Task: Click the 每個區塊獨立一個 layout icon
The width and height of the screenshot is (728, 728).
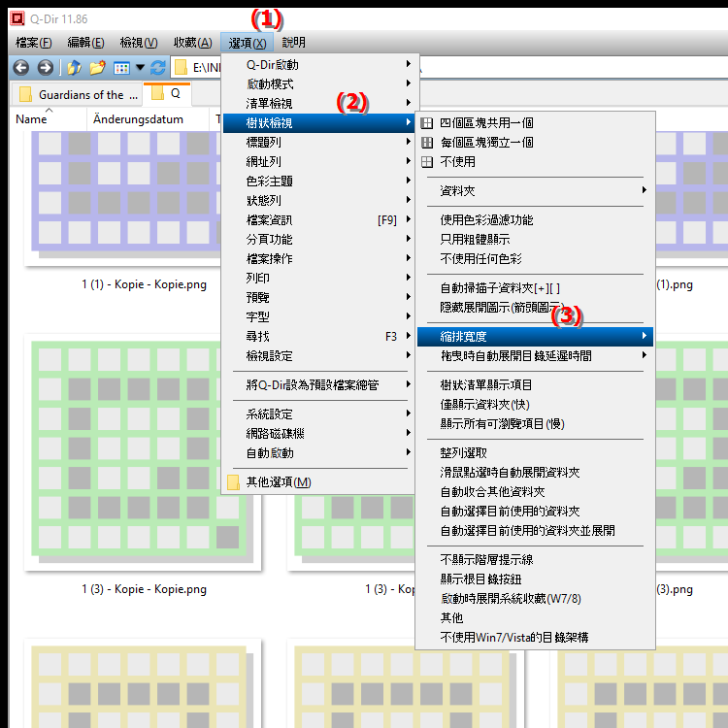Action: coord(427,143)
